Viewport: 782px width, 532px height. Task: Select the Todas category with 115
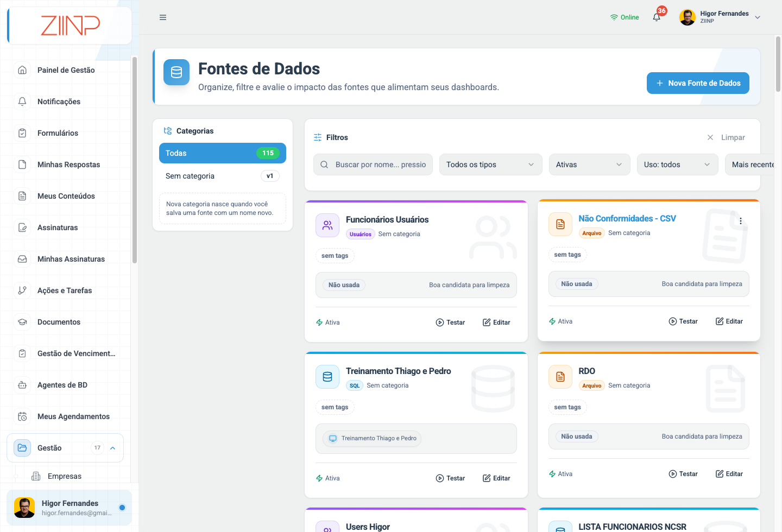[223, 153]
